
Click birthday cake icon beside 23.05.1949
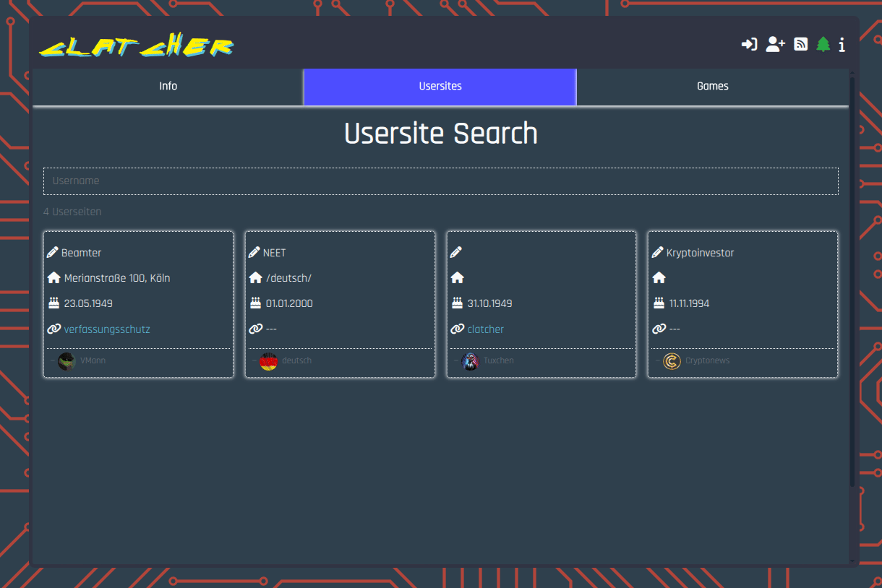click(x=53, y=303)
